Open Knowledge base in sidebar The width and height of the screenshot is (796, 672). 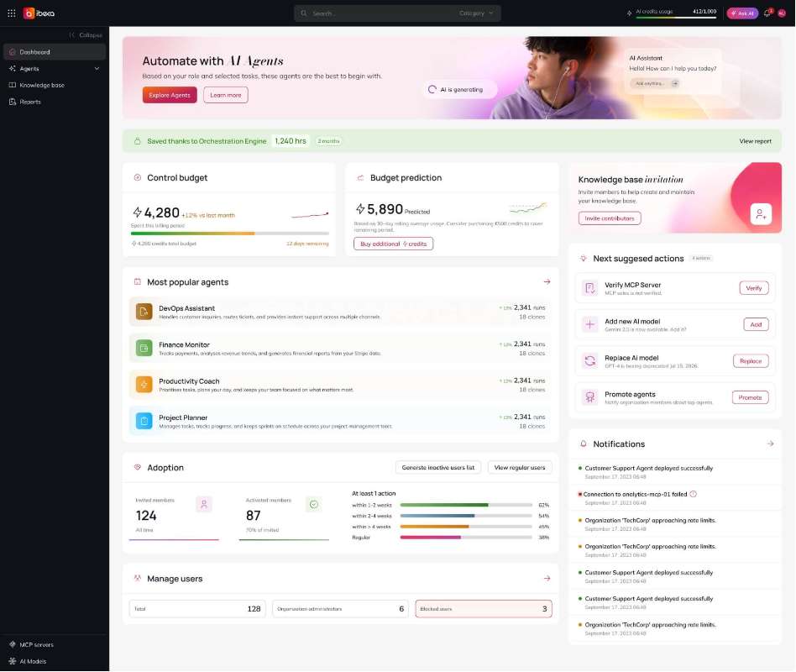pos(55,85)
